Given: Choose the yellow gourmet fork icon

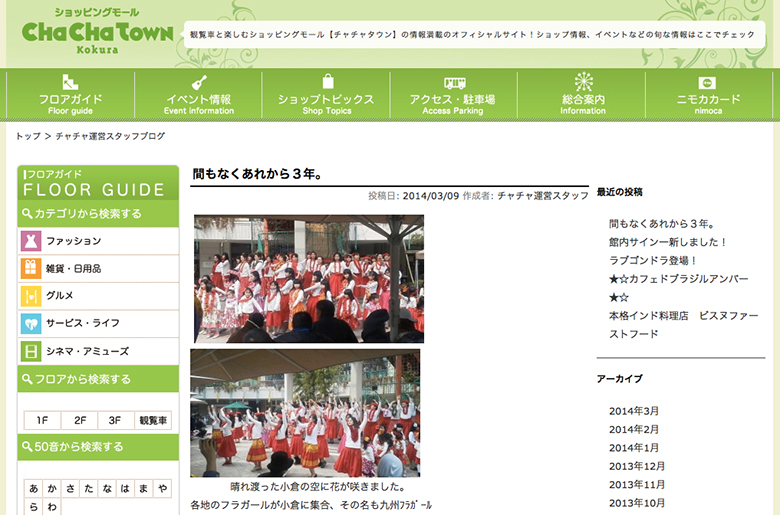Looking at the screenshot, I should (x=30, y=296).
